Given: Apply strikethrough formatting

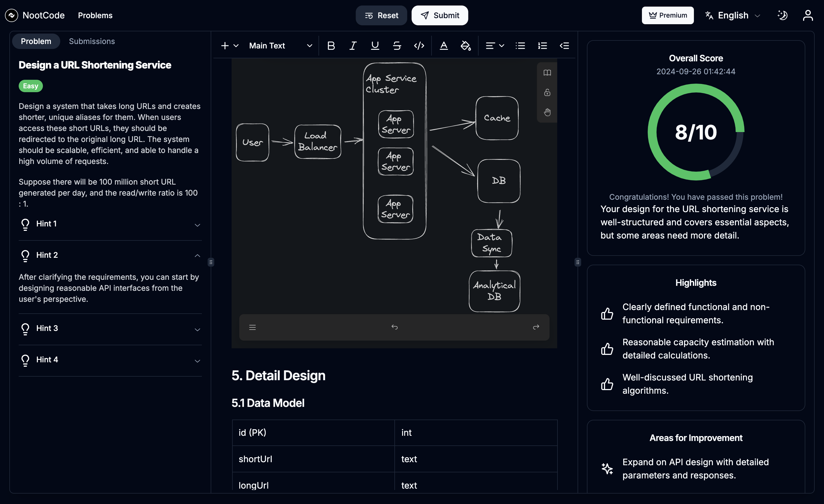Looking at the screenshot, I should pyautogui.click(x=397, y=46).
